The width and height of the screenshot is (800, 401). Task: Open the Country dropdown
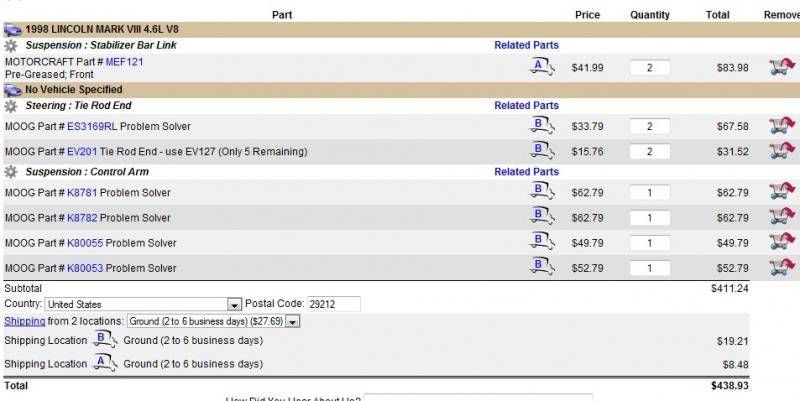pyautogui.click(x=234, y=304)
